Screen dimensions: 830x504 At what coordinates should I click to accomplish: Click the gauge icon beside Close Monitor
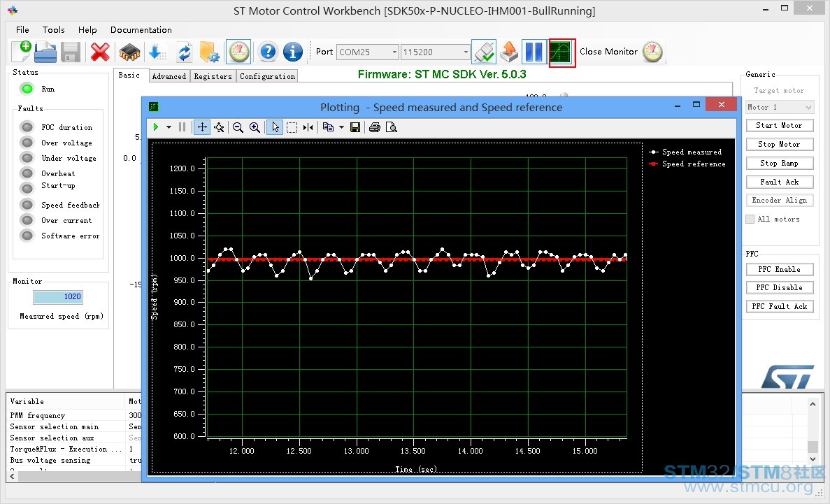point(652,52)
